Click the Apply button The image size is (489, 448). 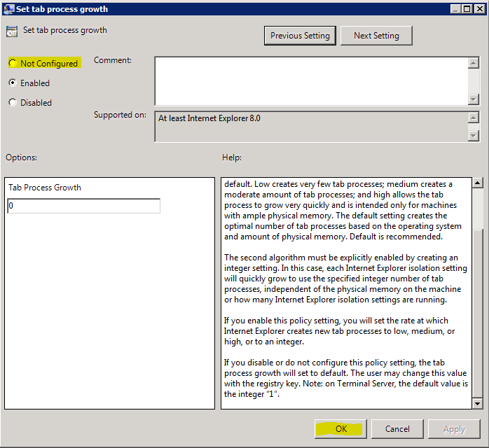454,429
